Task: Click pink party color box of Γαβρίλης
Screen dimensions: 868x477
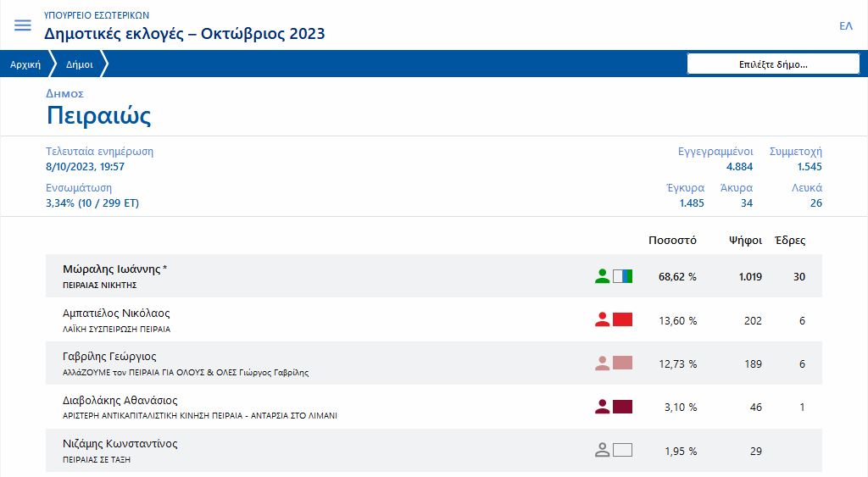Action: 623,363
